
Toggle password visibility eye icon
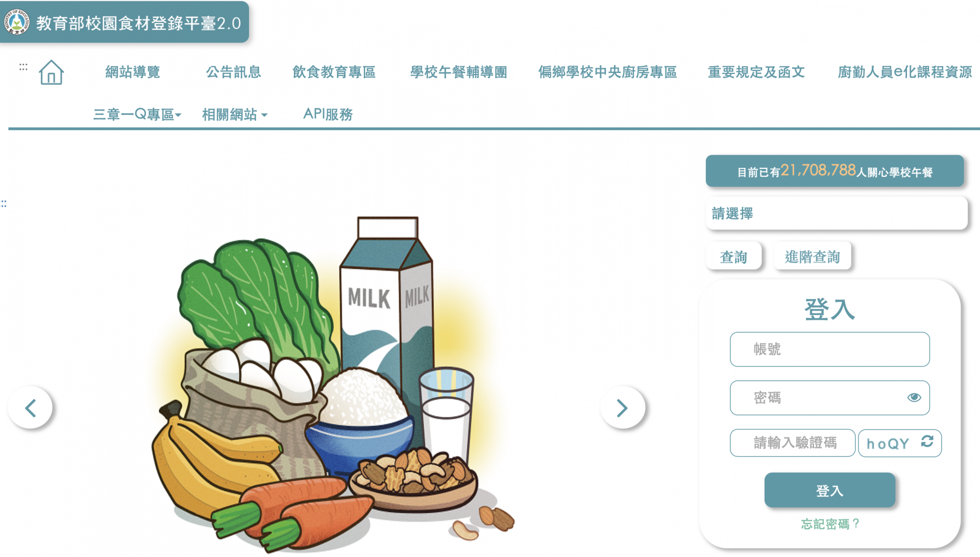[x=914, y=398]
